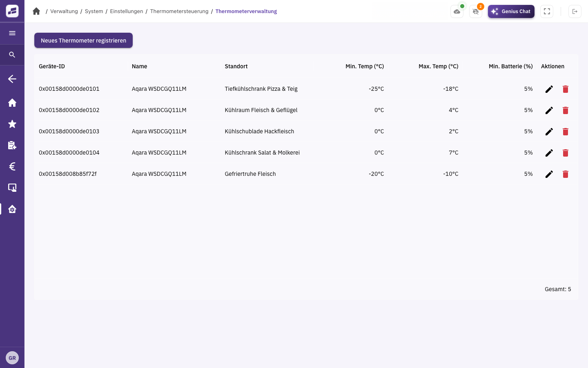The image size is (588, 368).
Task: Open the euro finance section
Action: coord(12,166)
